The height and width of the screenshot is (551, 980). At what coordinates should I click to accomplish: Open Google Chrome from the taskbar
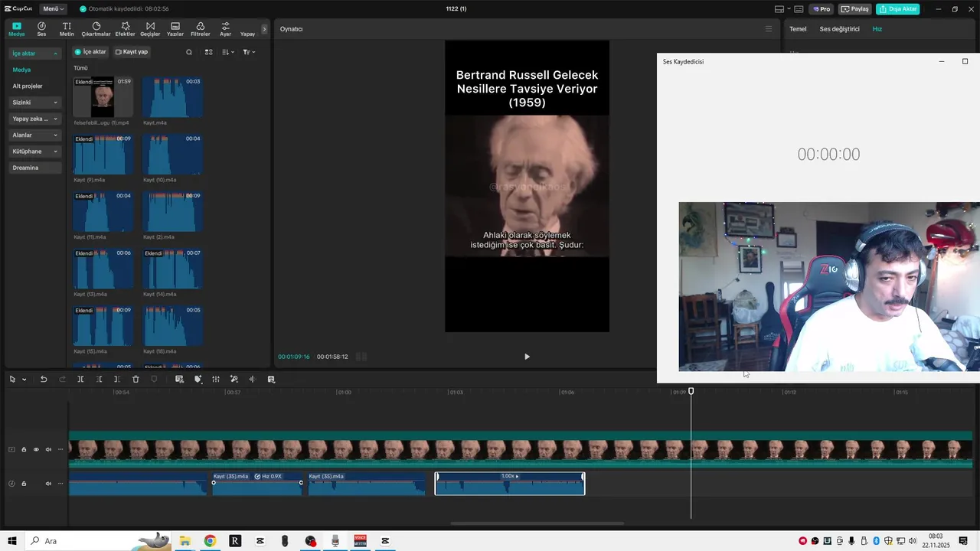(x=210, y=541)
